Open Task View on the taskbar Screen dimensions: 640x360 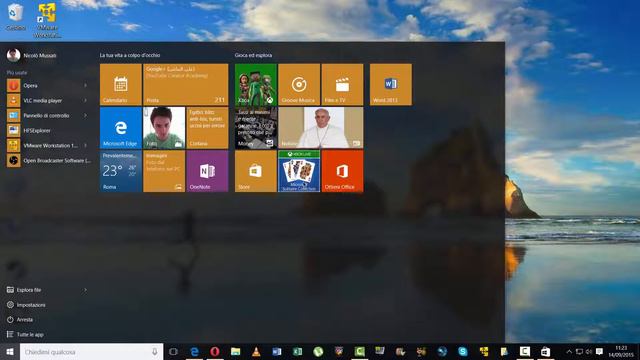pyautogui.click(x=173, y=351)
